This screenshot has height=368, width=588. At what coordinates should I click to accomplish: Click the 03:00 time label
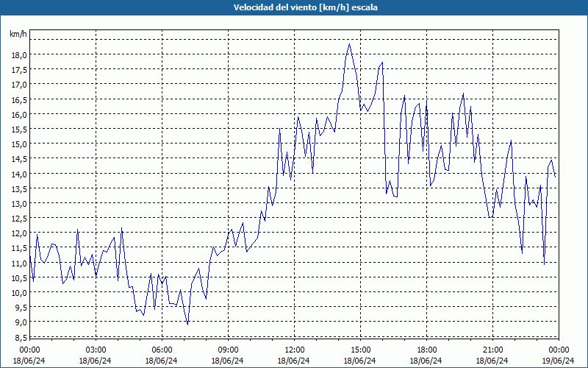point(96,350)
